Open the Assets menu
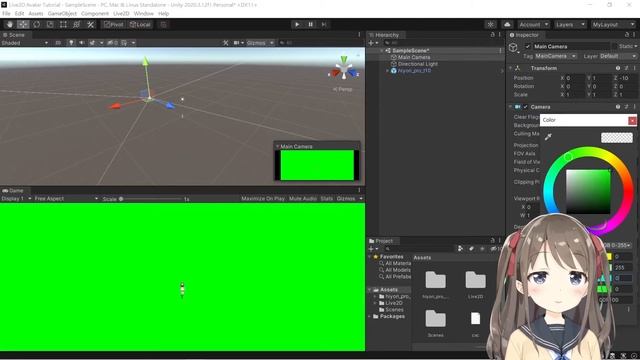Image resolution: width=640 pixels, height=360 pixels. point(36,13)
